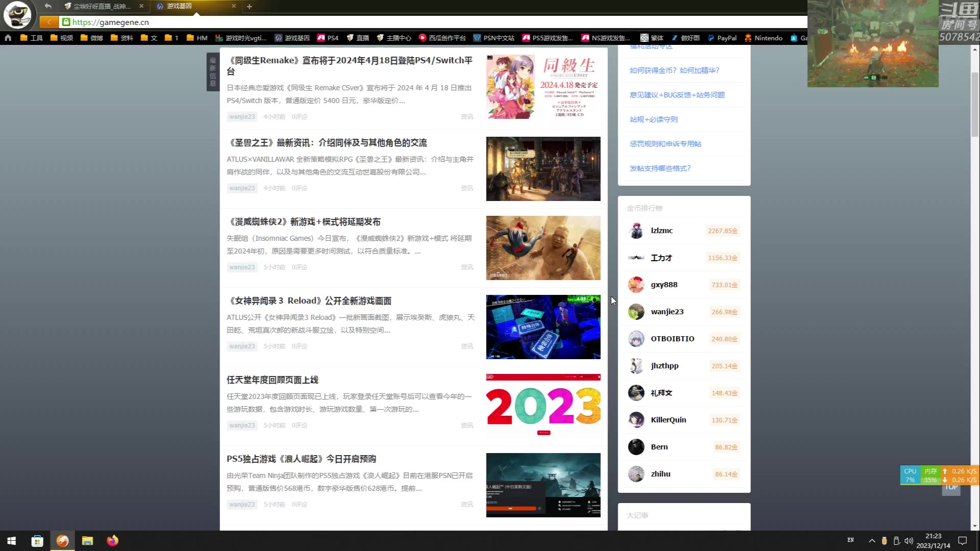Close the 游戏基因 tab
The height and width of the screenshot is (551, 980).
[x=234, y=6]
